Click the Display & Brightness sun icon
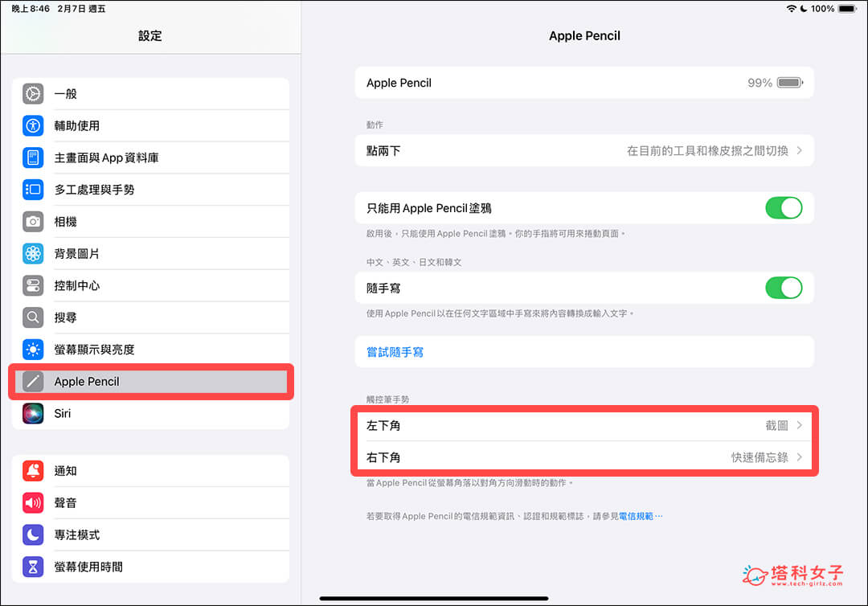 pyautogui.click(x=33, y=349)
